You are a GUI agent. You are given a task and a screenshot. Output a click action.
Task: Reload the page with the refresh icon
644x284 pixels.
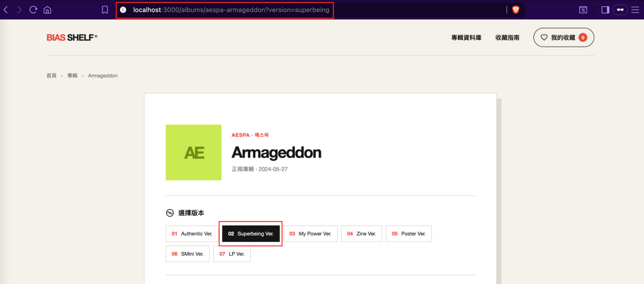point(33,10)
